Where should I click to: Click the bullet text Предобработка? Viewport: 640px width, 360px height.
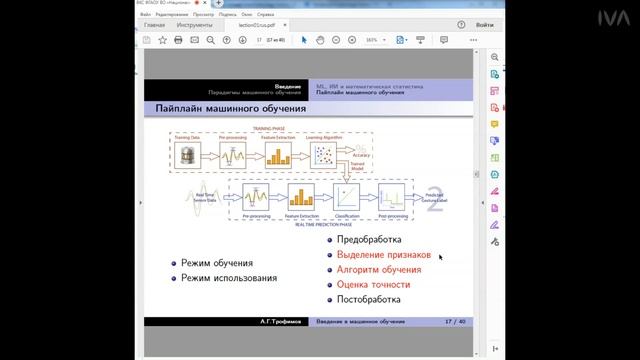(x=369, y=240)
